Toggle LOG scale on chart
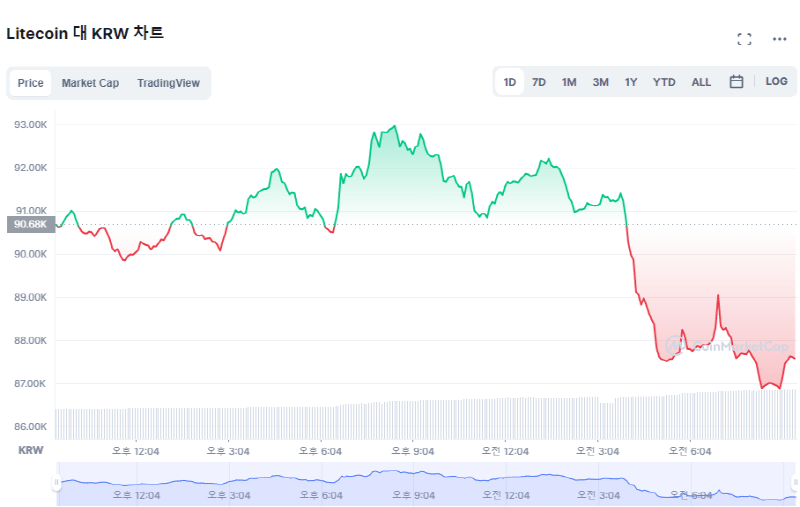The width and height of the screenshot is (800, 507). [x=776, y=82]
